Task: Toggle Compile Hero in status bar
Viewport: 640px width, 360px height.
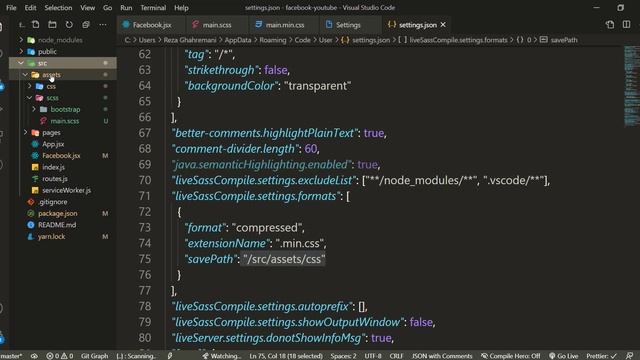Action: [x=510, y=356]
